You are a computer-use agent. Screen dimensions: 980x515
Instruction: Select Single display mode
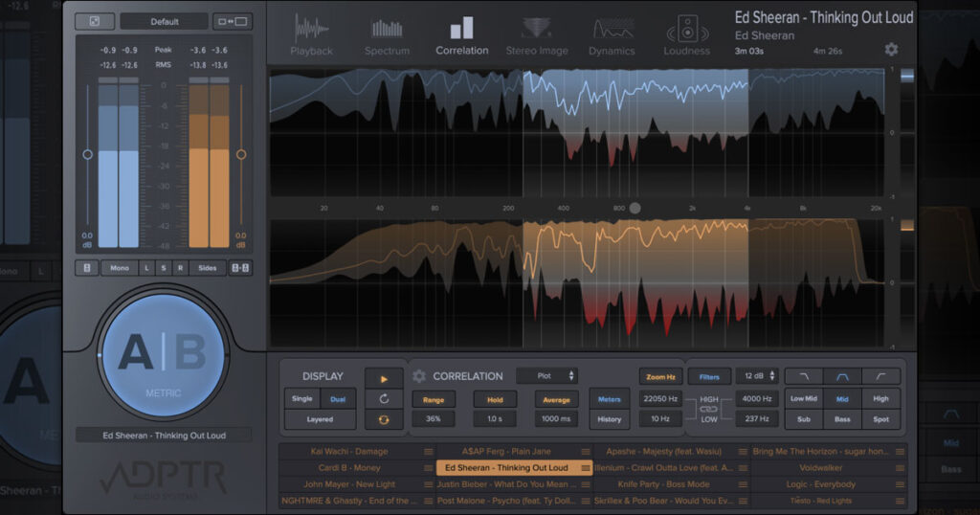pyautogui.click(x=301, y=399)
